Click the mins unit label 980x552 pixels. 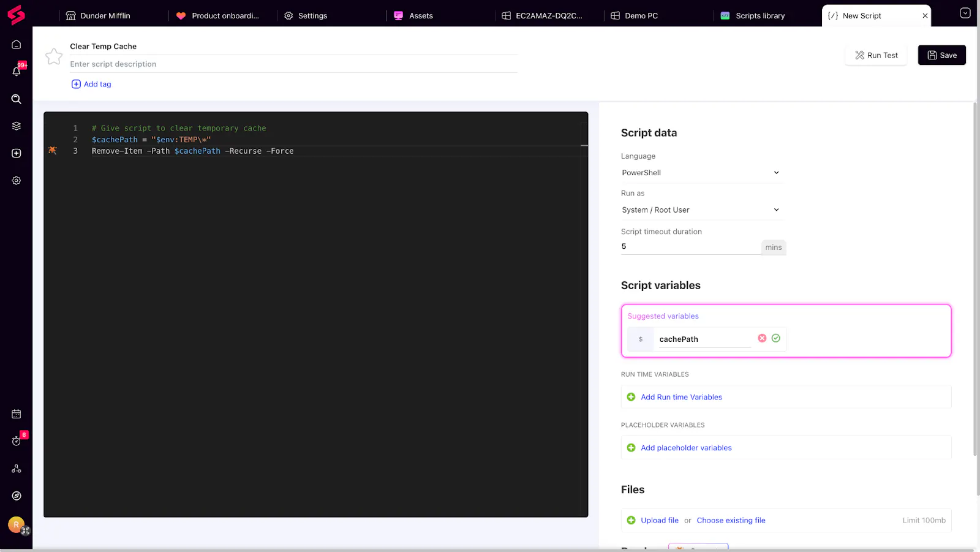tap(774, 248)
